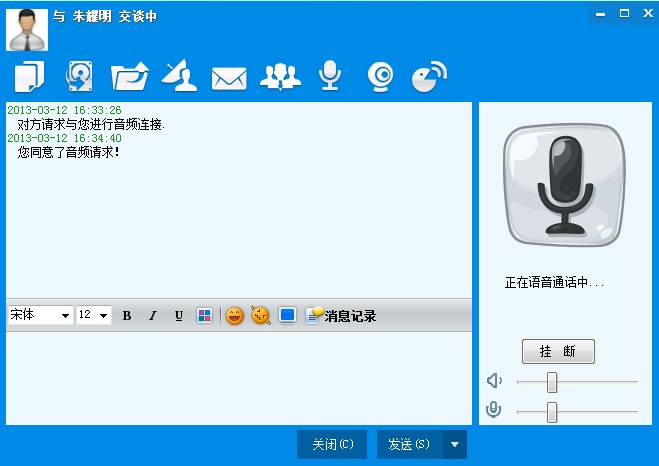Click the envelope mail icon
The image size is (659, 466).
coord(229,79)
